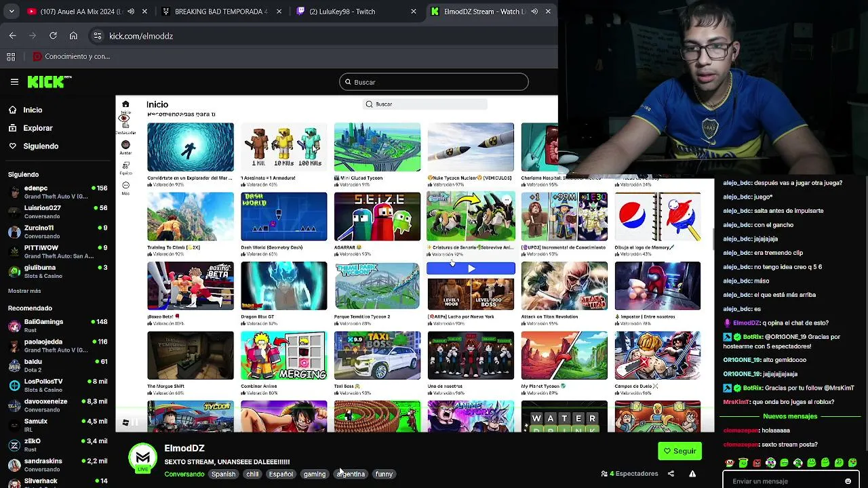Click the KICK logo
The image size is (868, 488).
49,82
